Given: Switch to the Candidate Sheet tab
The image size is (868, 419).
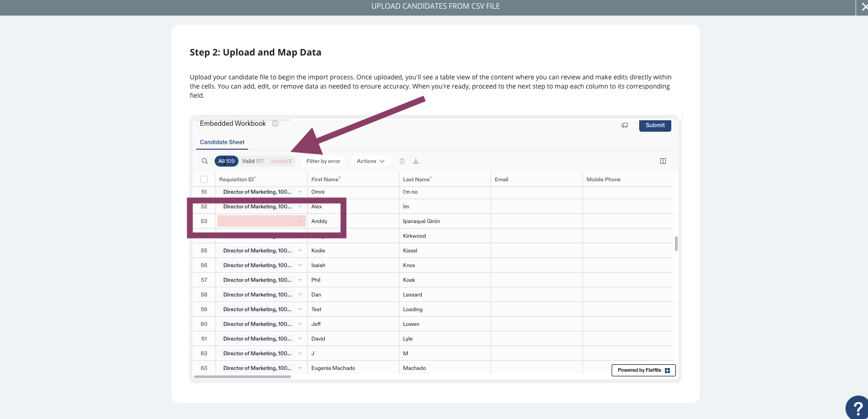Looking at the screenshot, I should click(x=222, y=142).
